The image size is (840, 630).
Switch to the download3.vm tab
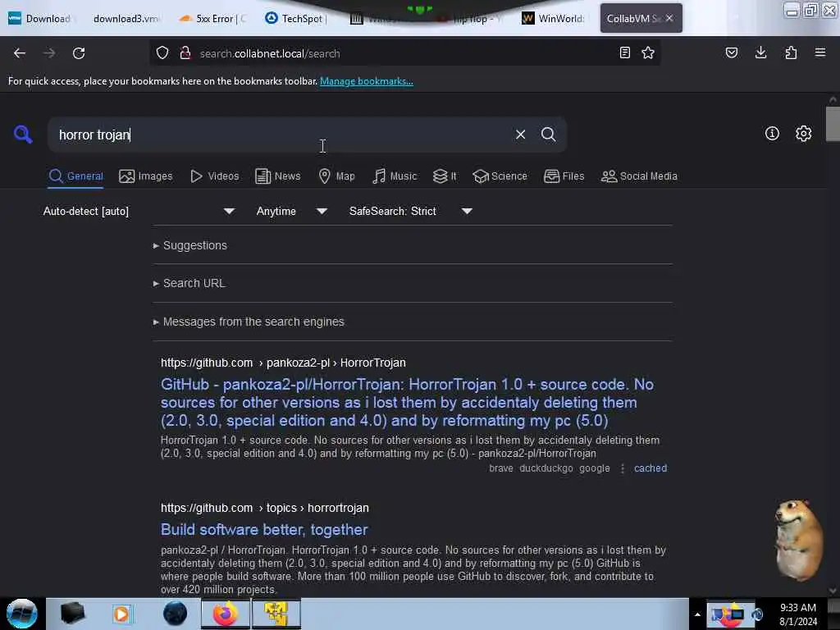[126, 18]
